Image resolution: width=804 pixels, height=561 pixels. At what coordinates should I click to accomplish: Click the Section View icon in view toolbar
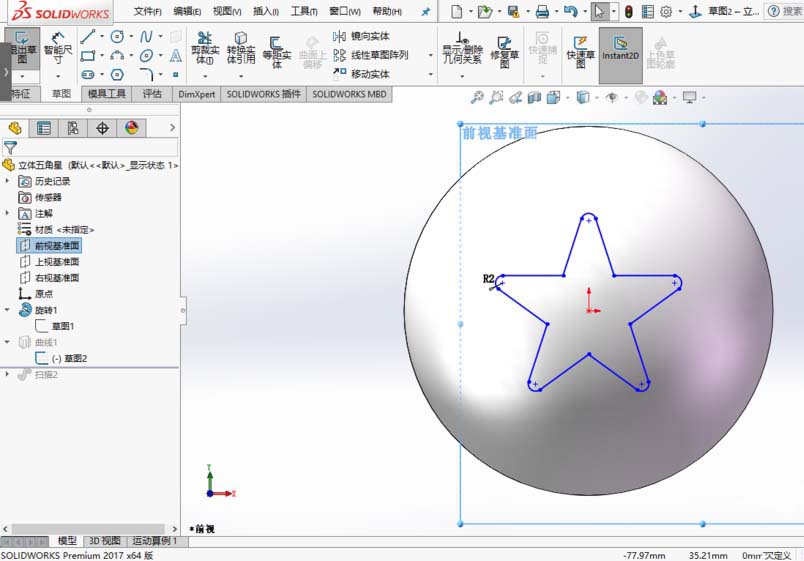[x=534, y=97]
